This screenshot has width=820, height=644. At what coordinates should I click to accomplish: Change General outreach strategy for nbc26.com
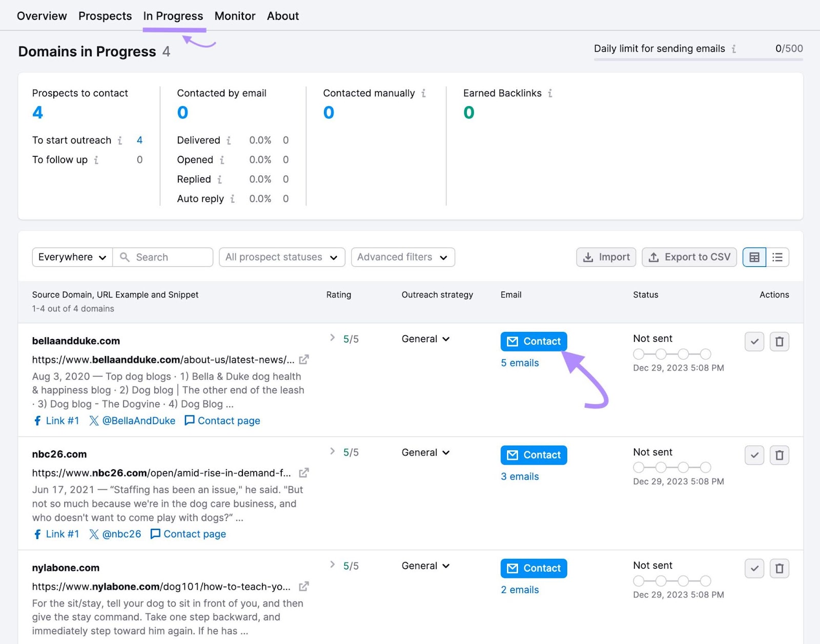coord(425,452)
